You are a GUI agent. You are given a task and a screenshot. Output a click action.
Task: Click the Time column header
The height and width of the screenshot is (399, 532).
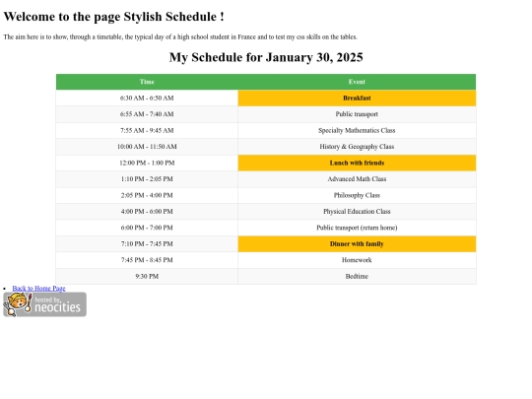tap(147, 82)
